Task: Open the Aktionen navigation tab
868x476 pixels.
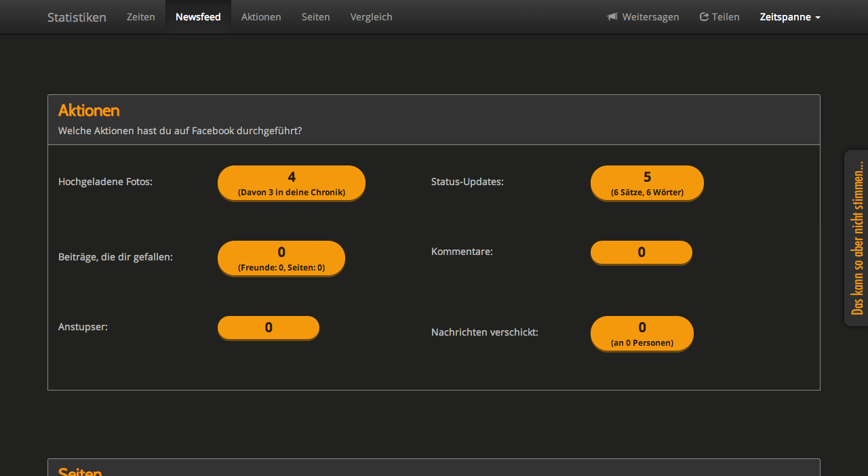Action: [261, 17]
